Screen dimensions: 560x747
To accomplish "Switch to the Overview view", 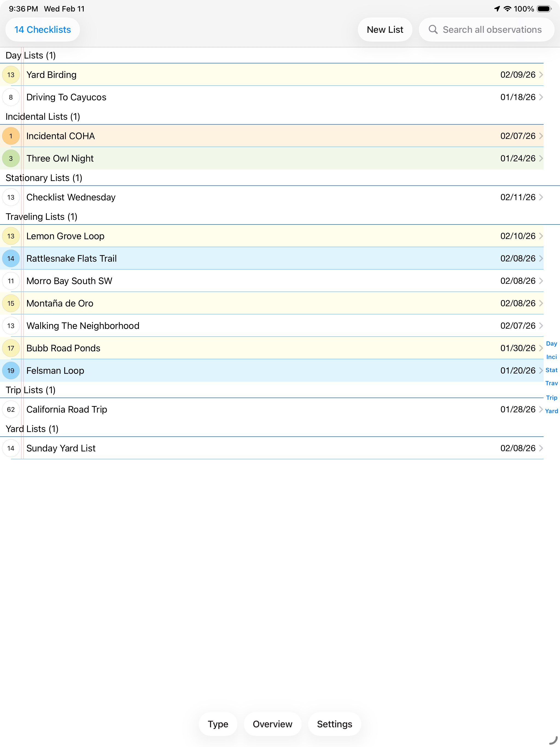I will pyautogui.click(x=273, y=724).
